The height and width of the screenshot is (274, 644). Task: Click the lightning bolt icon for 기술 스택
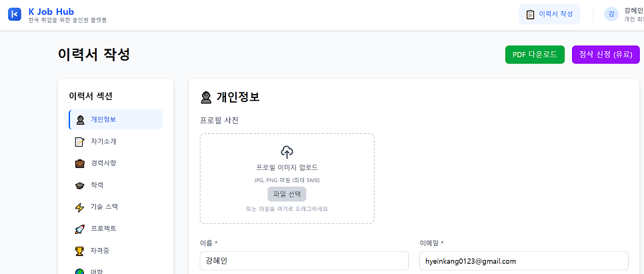(80, 207)
